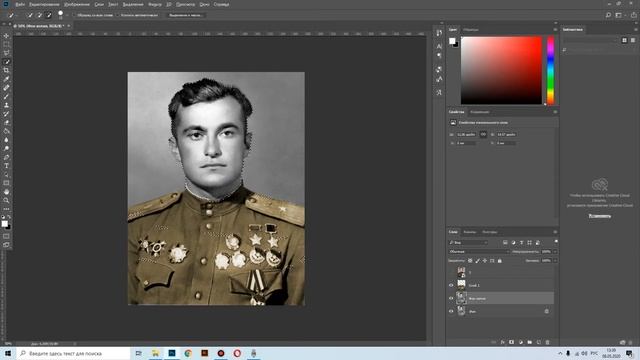Select the Pen tool
Viewport: 640px width, 360px height.
tap(6, 157)
